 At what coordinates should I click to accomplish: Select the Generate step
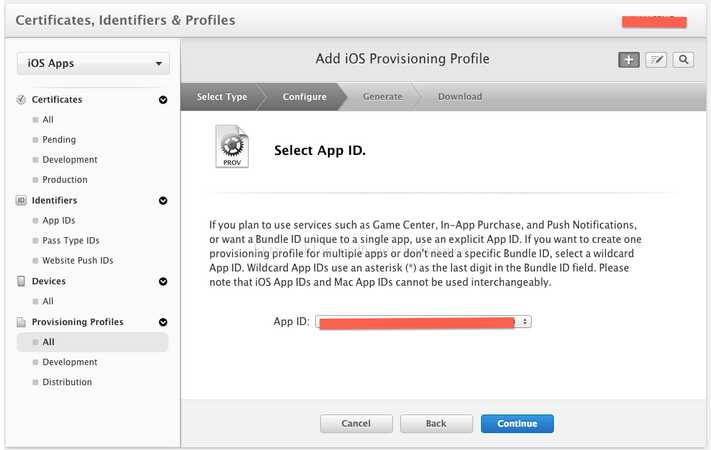(x=382, y=97)
